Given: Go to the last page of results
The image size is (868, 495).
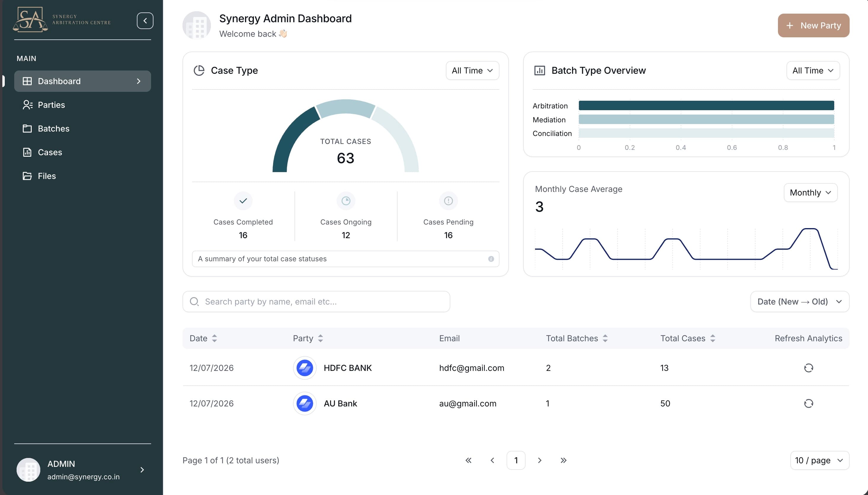Looking at the screenshot, I should [563, 460].
